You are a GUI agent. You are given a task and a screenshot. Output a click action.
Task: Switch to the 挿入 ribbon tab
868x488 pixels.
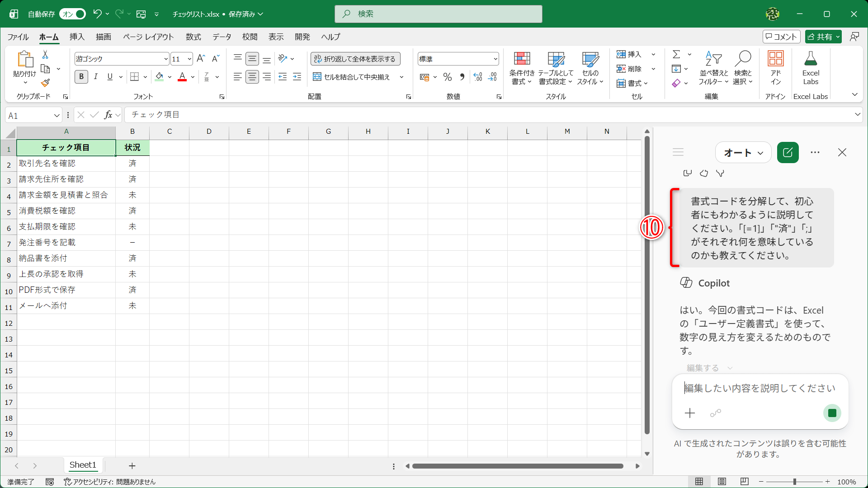pyautogui.click(x=77, y=37)
